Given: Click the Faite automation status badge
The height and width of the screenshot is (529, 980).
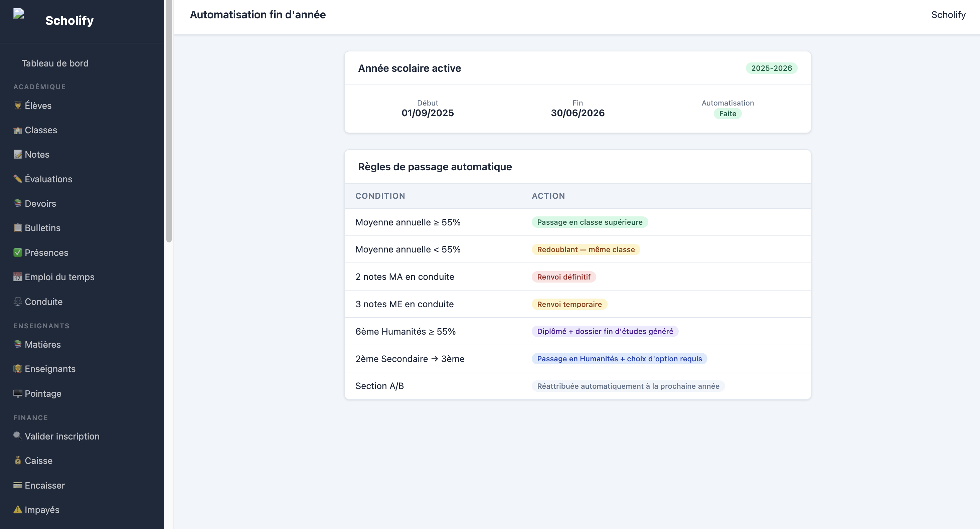Looking at the screenshot, I should 727,114.
